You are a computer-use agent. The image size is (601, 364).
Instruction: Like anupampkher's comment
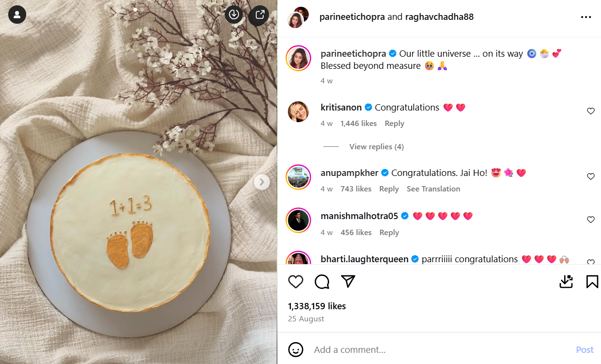tap(590, 176)
